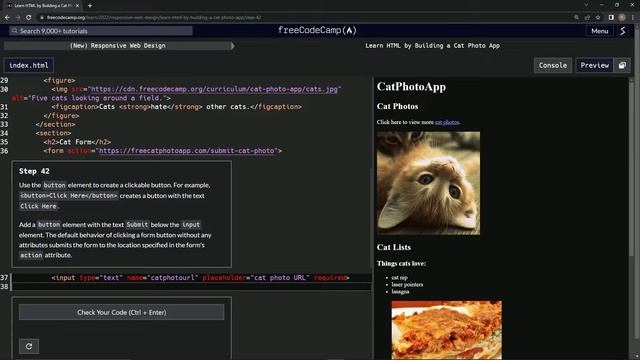This screenshot has height=360, width=640.
Task: Click the 'lasagna' list item in preview
Action: pos(400,291)
